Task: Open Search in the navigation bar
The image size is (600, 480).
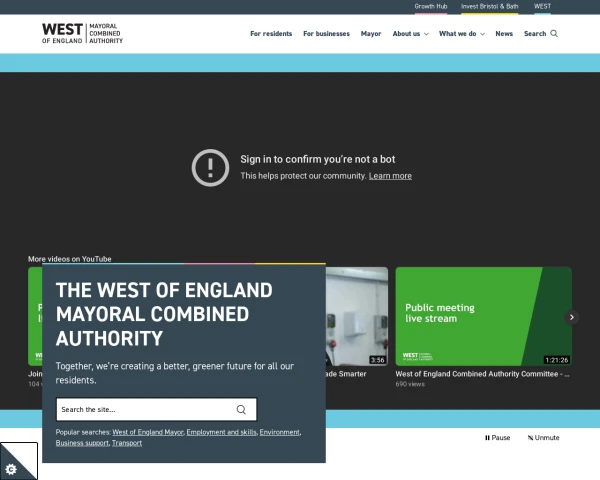Action: click(x=540, y=34)
